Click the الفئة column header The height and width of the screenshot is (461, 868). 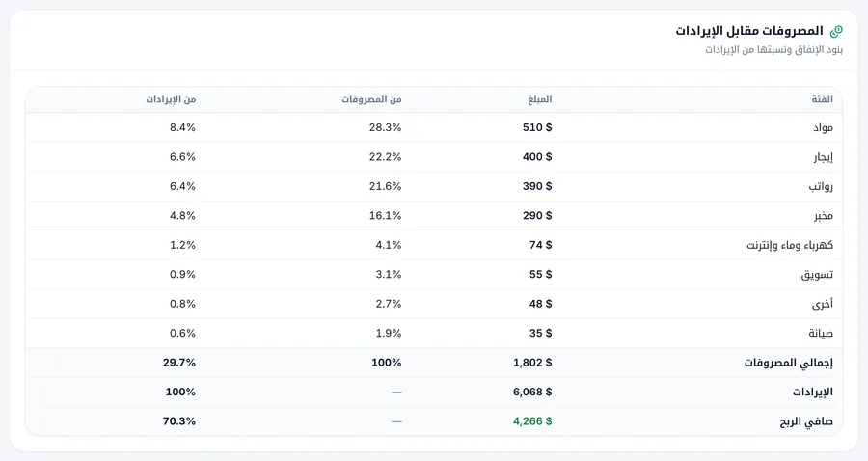click(822, 99)
